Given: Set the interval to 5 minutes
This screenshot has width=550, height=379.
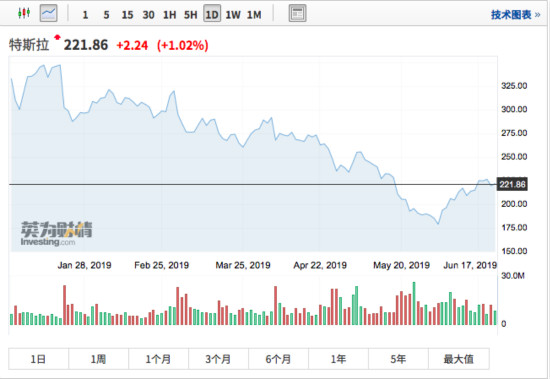Looking at the screenshot, I should point(106,15).
